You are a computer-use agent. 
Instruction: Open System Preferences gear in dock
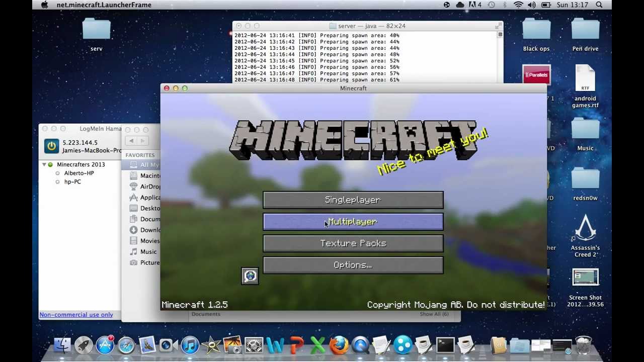(x=254, y=345)
